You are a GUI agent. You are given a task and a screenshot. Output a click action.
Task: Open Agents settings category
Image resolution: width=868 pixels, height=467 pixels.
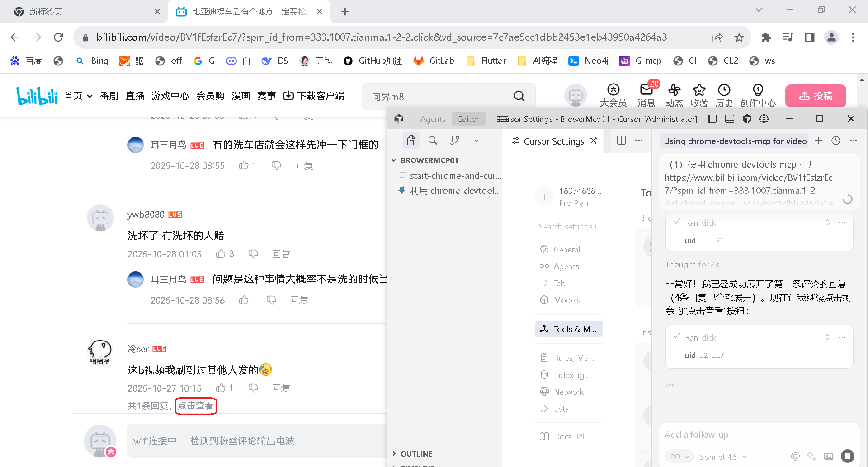pos(569,266)
